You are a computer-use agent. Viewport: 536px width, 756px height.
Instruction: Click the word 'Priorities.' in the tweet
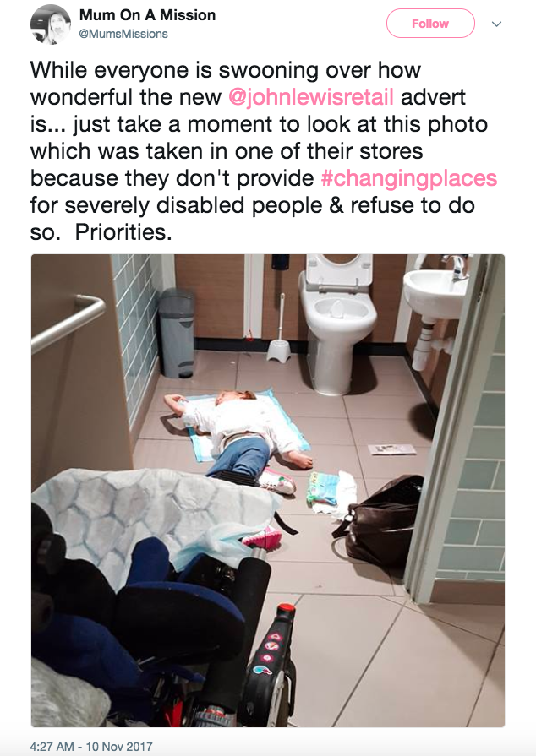coord(123,232)
